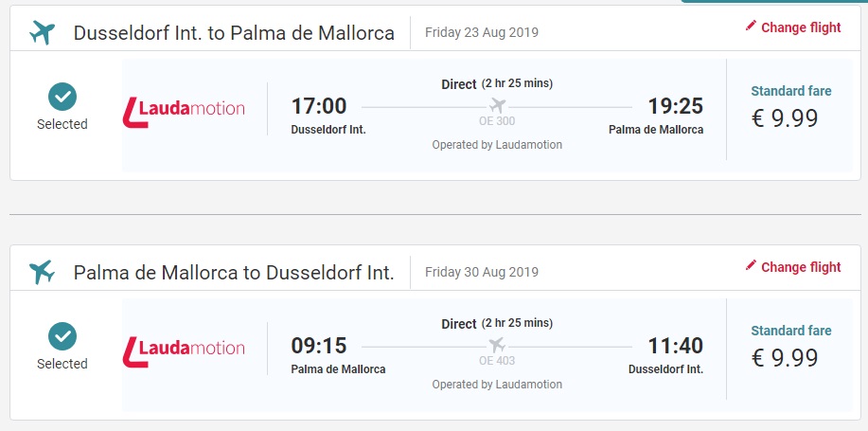868x431 pixels.
Task: Click the Laudamotion logo on return flight
Action: (184, 350)
